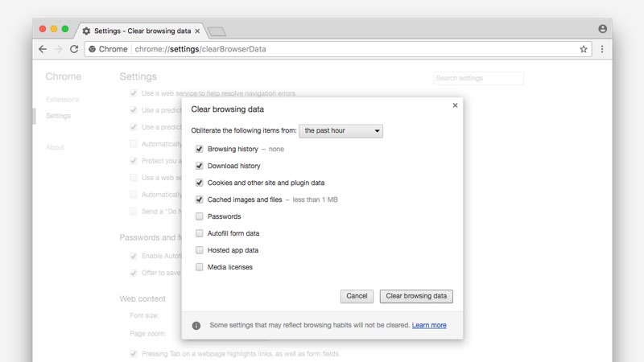Open the time range dropdown 'the past hour'
This screenshot has height=362, width=644.
tap(341, 131)
